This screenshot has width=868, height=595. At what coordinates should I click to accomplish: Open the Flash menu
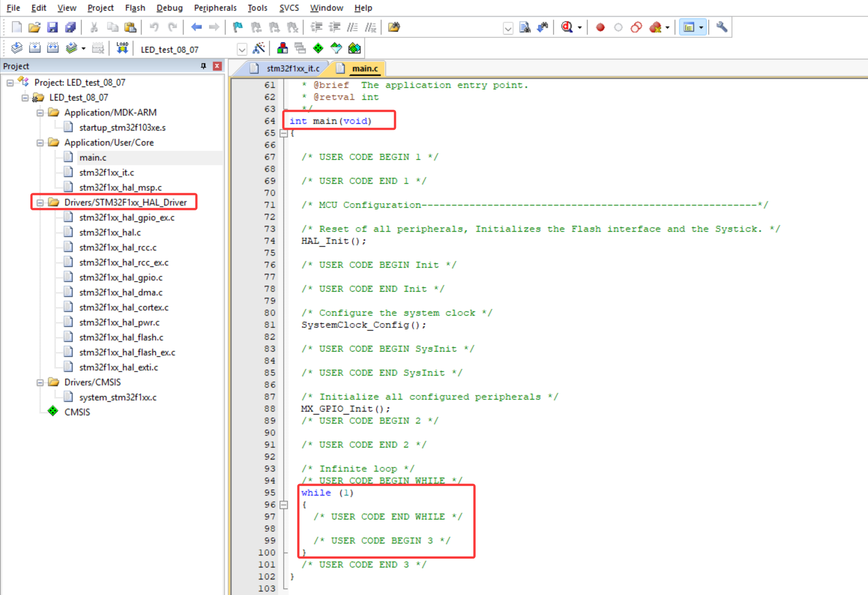pyautogui.click(x=135, y=8)
